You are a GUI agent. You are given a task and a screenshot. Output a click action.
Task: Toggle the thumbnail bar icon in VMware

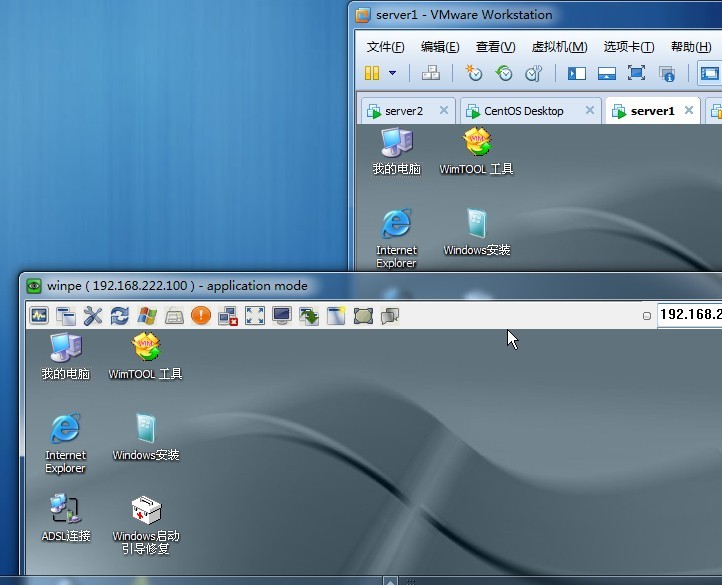[606, 73]
